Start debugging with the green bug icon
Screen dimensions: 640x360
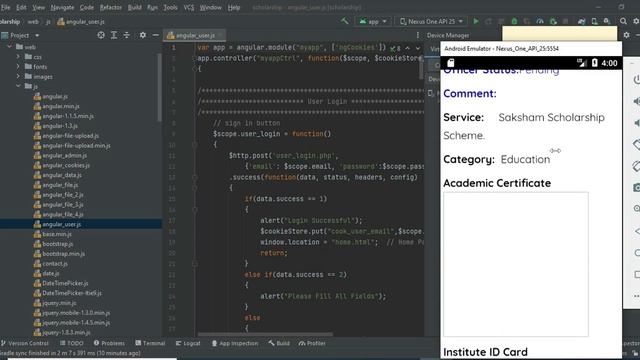(x=514, y=21)
